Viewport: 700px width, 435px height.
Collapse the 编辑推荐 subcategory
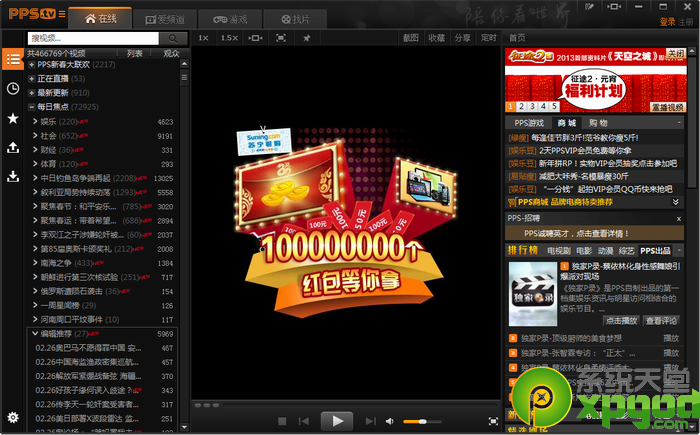pos(35,334)
